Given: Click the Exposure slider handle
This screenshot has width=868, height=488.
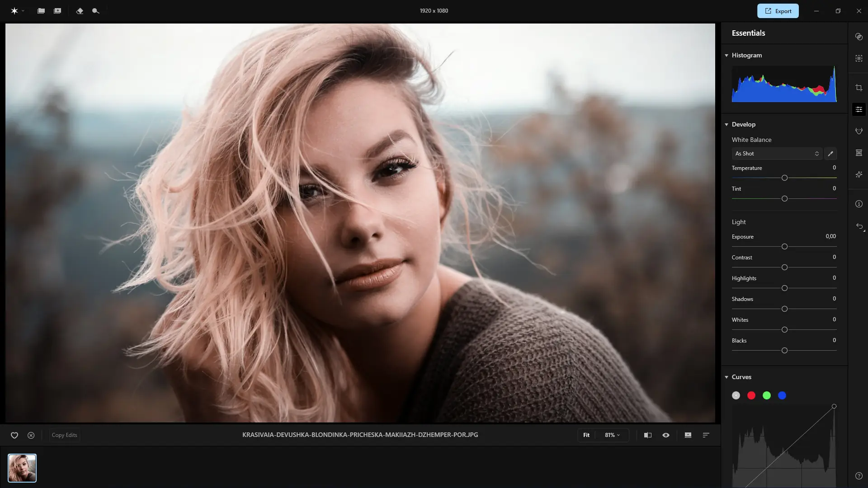Looking at the screenshot, I should click(x=784, y=247).
